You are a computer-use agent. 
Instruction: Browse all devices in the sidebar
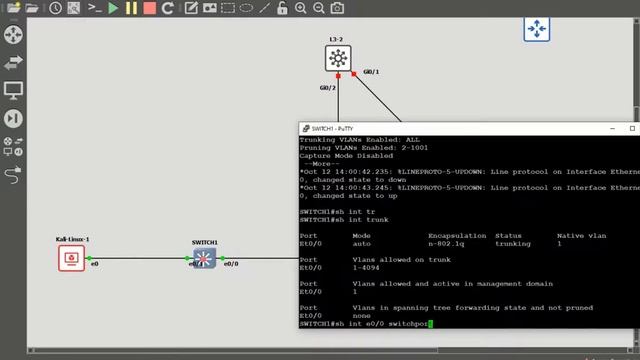pos(13,147)
